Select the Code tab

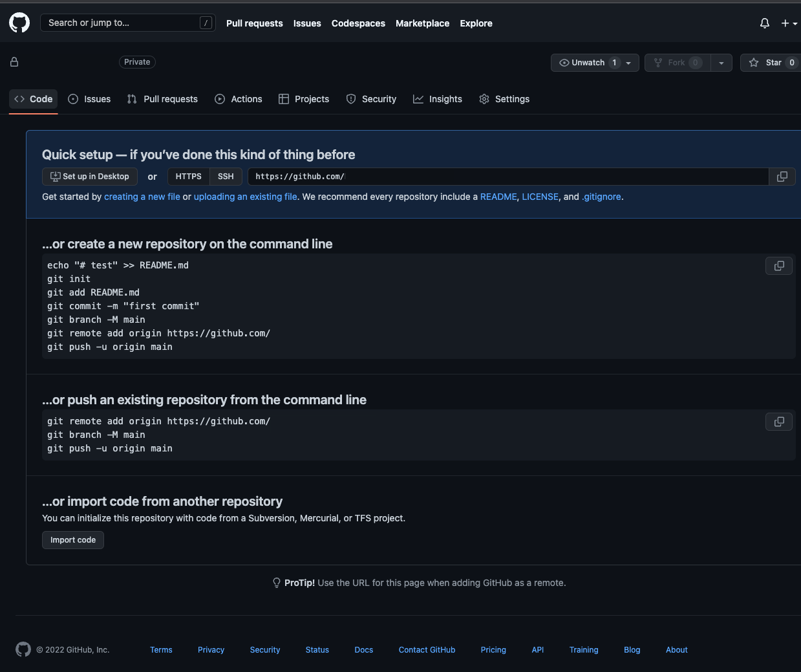pos(34,99)
